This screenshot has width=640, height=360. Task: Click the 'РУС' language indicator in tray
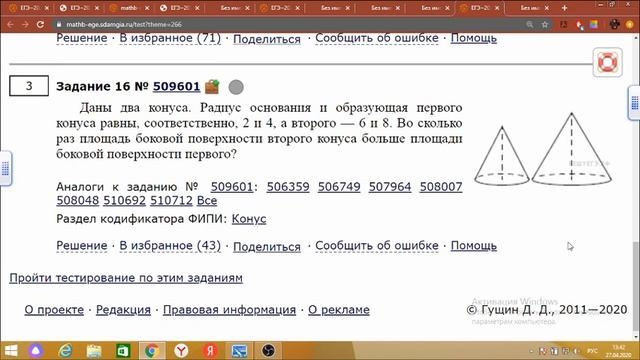click(592, 351)
